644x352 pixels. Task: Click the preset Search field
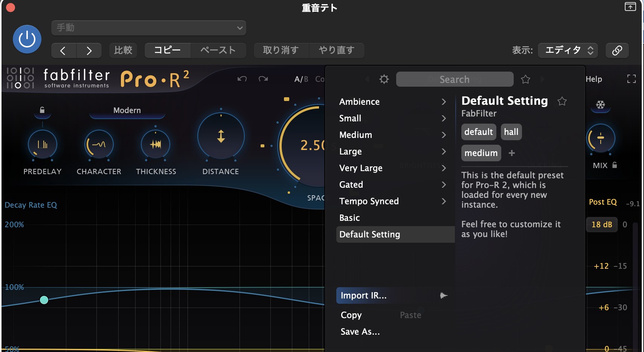click(455, 79)
